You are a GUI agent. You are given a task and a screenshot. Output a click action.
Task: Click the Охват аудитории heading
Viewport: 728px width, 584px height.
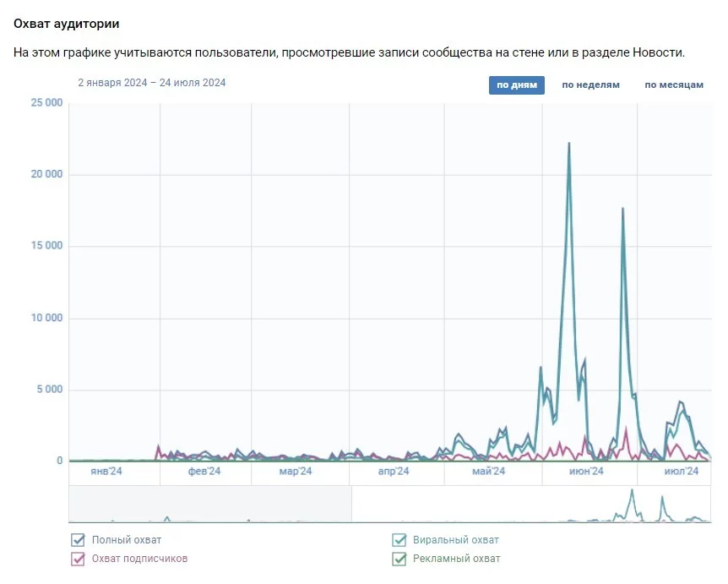coord(67,24)
